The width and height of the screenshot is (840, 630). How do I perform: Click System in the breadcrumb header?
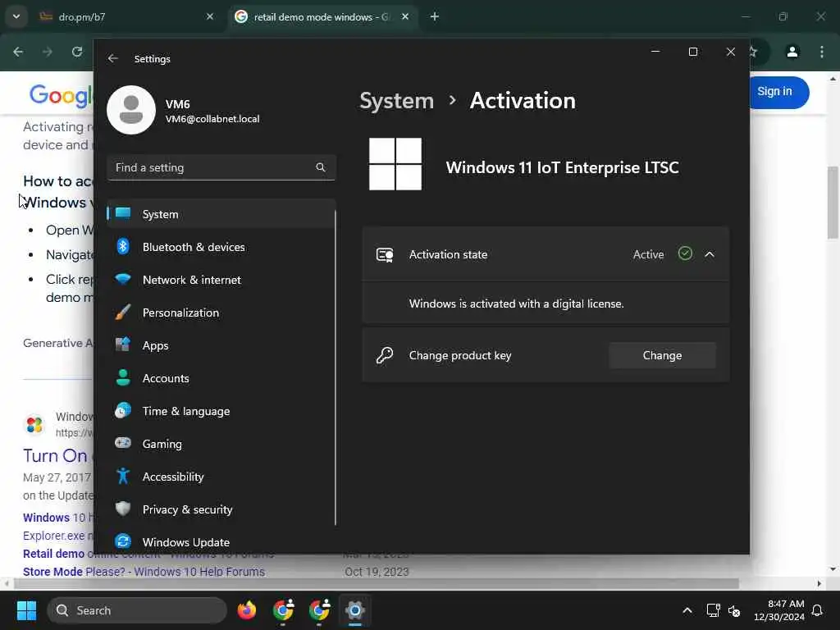click(396, 101)
